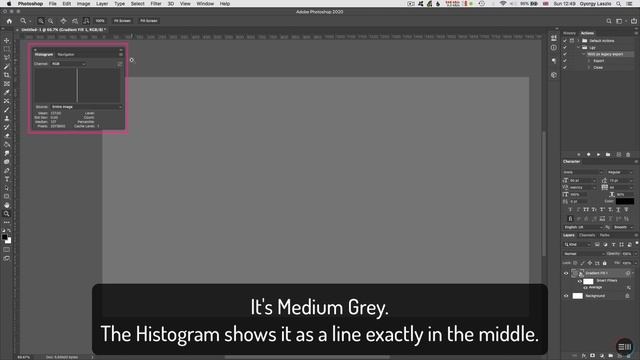Image resolution: width=640 pixels, height=360 pixels.
Task: Open the font style Regular dropdown
Action: (x=620, y=173)
